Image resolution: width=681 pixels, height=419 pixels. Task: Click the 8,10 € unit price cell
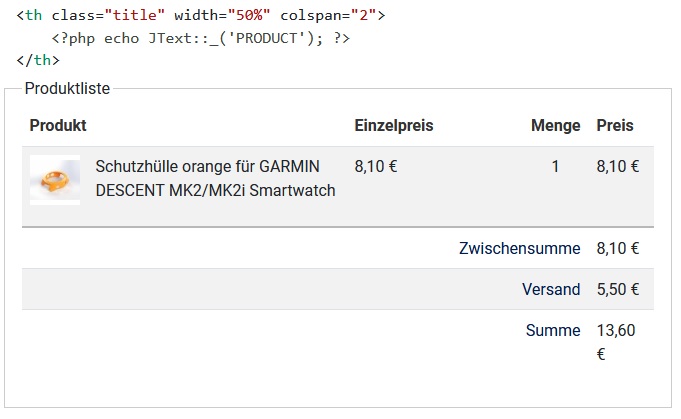[376, 167]
